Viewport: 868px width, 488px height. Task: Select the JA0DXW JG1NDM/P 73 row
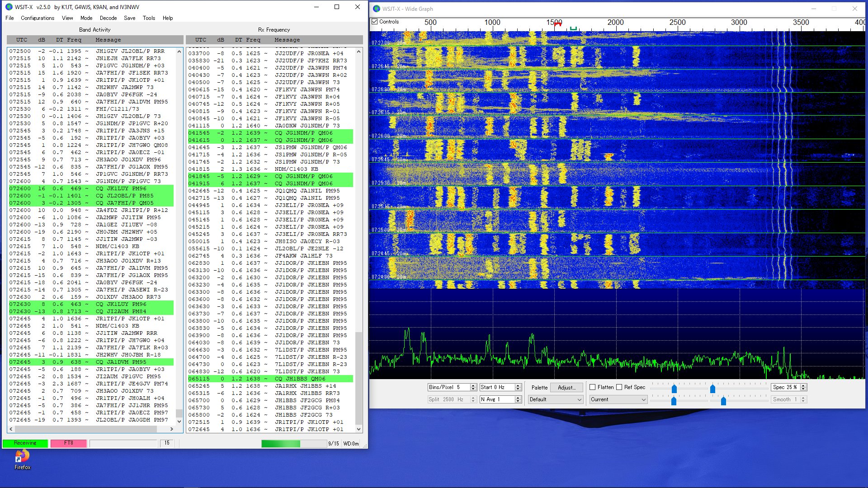coord(270,126)
